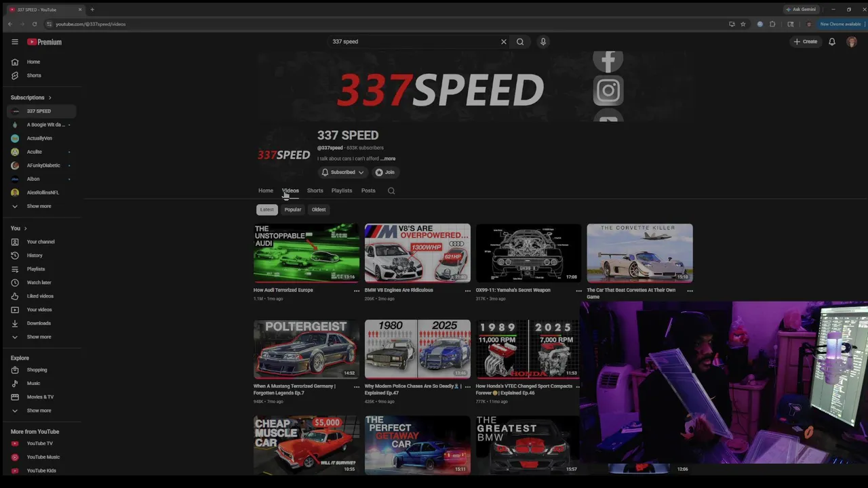Open The Perfect Getaway Car thumbnail
Image resolution: width=868 pixels, height=488 pixels.
click(418, 445)
